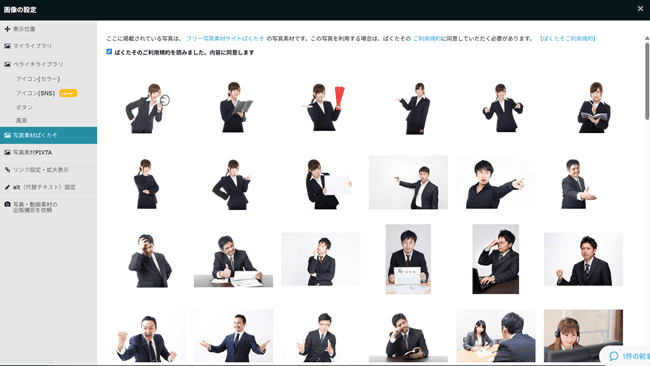
Task: Pick the woman raising both fists photo
Action: tap(502, 108)
